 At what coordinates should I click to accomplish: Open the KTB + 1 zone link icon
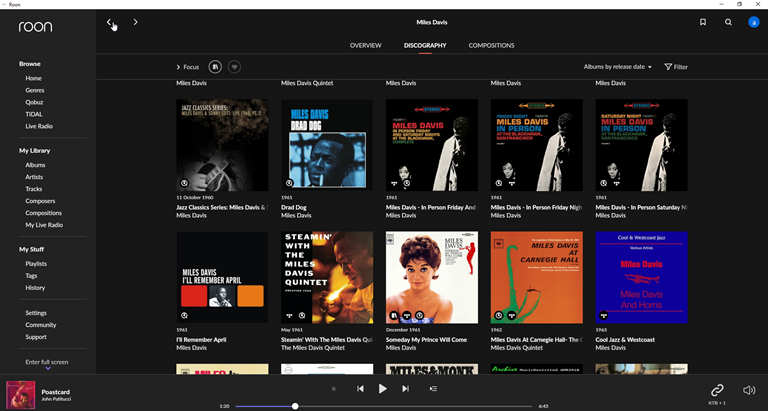pos(717,390)
